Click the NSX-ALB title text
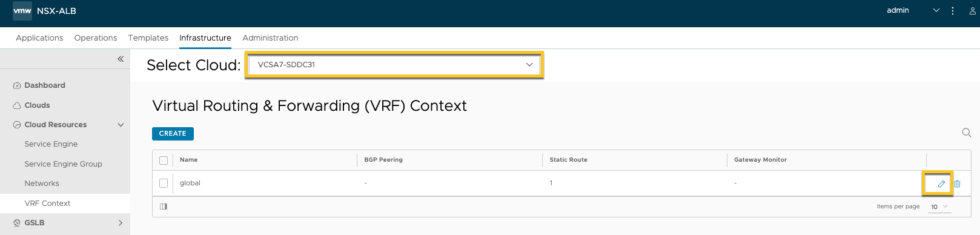The width and height of the screenshot is (980, 235). pyautogui.click(x=56, y=11)
